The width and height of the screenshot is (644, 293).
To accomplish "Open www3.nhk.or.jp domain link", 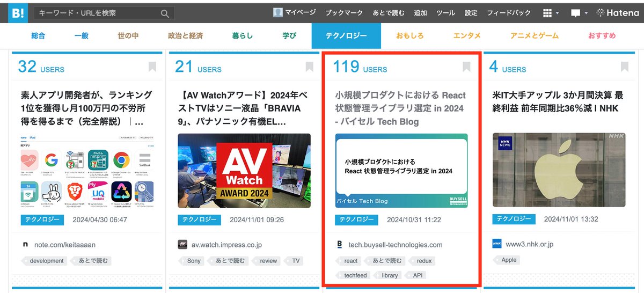I will (530, 244).
